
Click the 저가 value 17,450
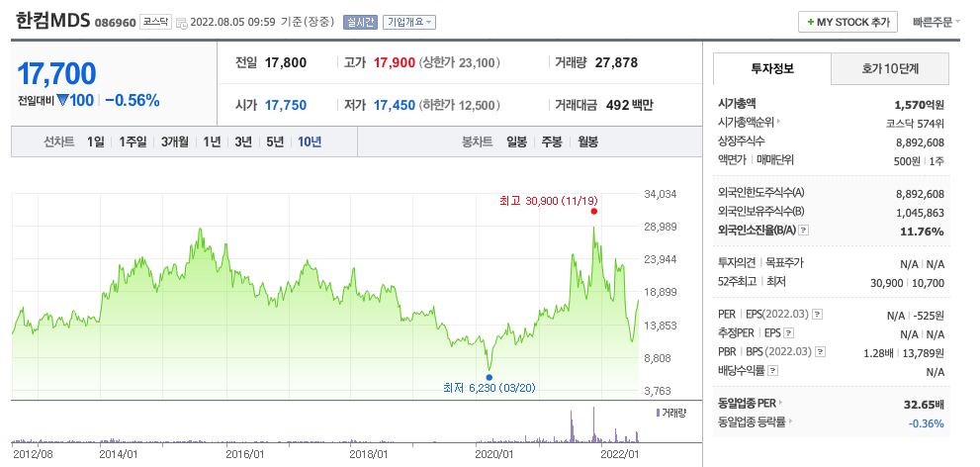coord(395,105)
